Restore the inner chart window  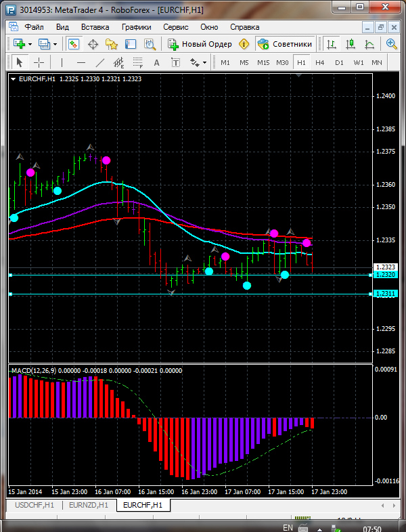[x=380, y=27]
